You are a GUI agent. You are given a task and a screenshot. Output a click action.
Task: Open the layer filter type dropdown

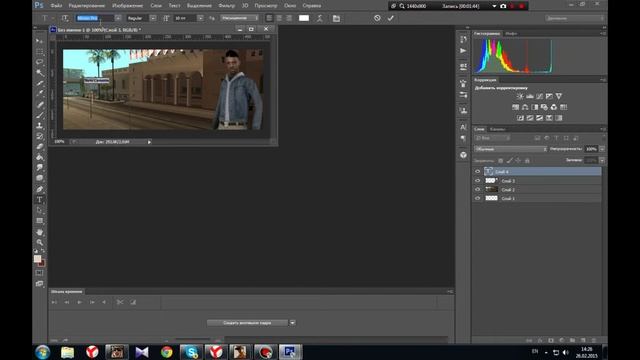(492, 138)
